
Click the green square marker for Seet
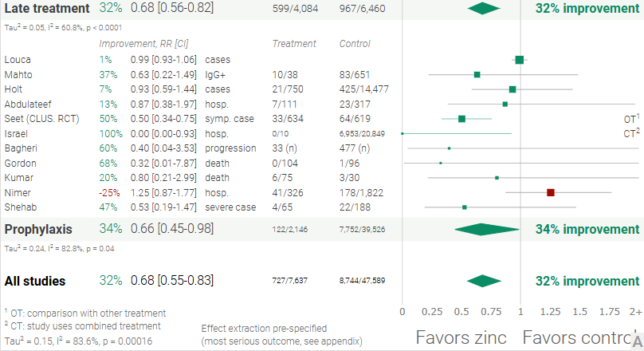pyautogui.click(x=461, y=119)
